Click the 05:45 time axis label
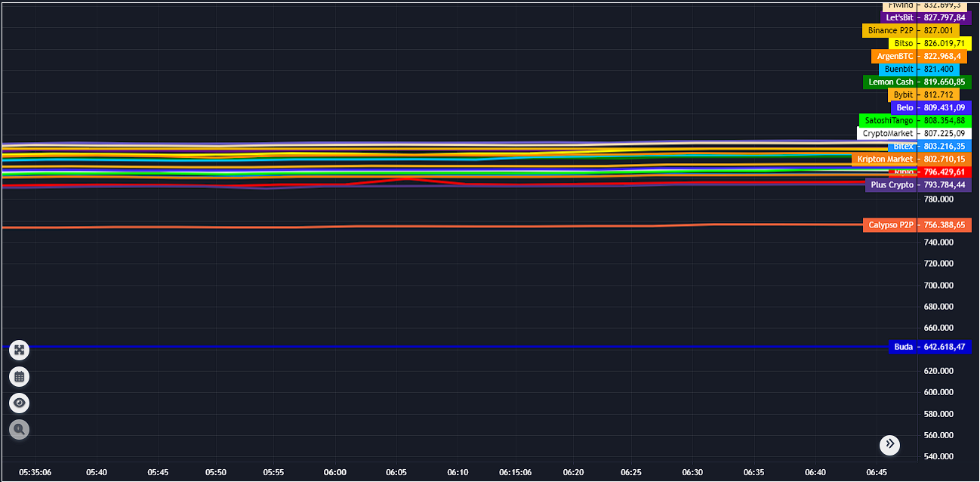980x482 pixels. [158, 472]
